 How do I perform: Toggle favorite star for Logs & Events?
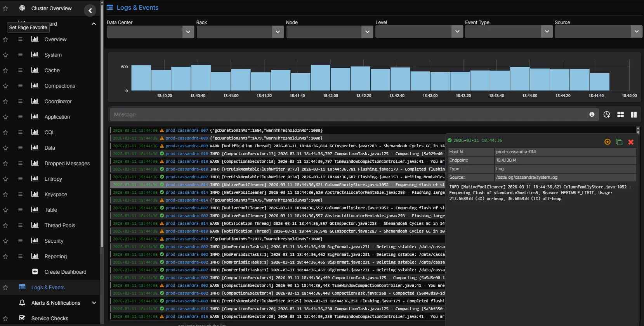click(x=5, y=287)
